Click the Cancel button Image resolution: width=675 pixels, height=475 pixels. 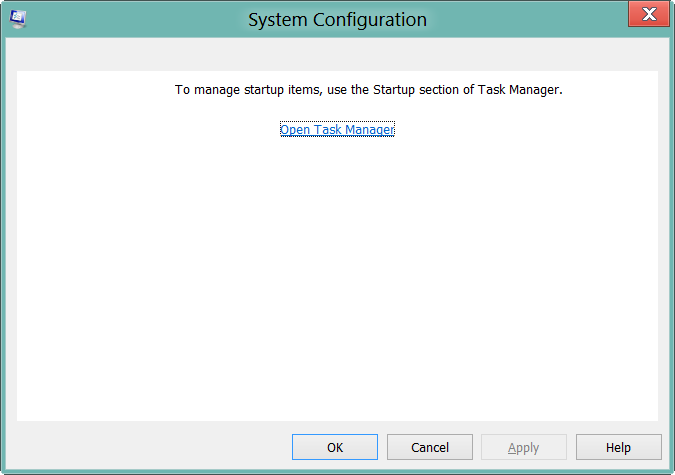pos(429,447)
